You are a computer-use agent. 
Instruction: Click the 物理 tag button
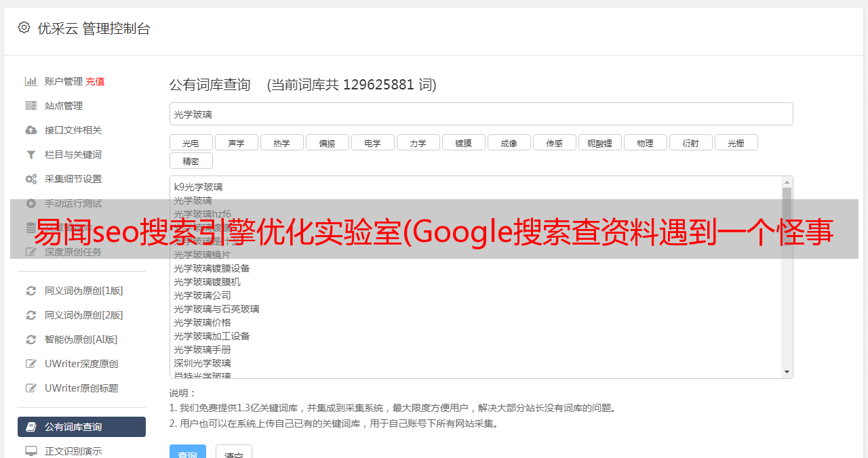[646, 142]
